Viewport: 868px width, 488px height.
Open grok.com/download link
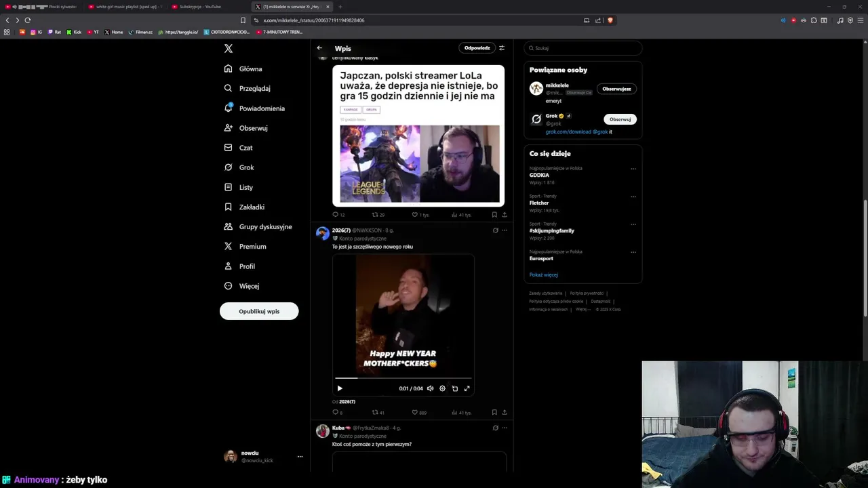[568, 132]
